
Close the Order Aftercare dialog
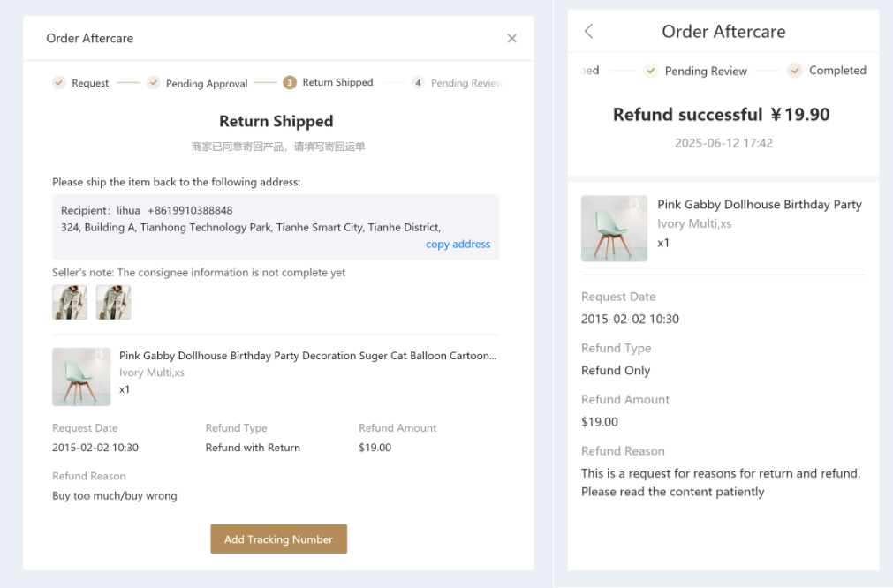[x=511, y=39]
